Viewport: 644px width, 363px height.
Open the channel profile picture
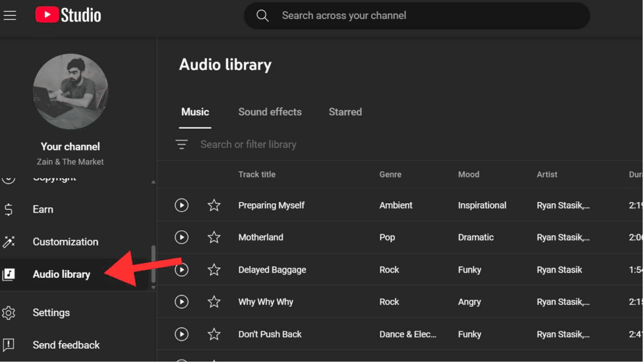[71, 91]
